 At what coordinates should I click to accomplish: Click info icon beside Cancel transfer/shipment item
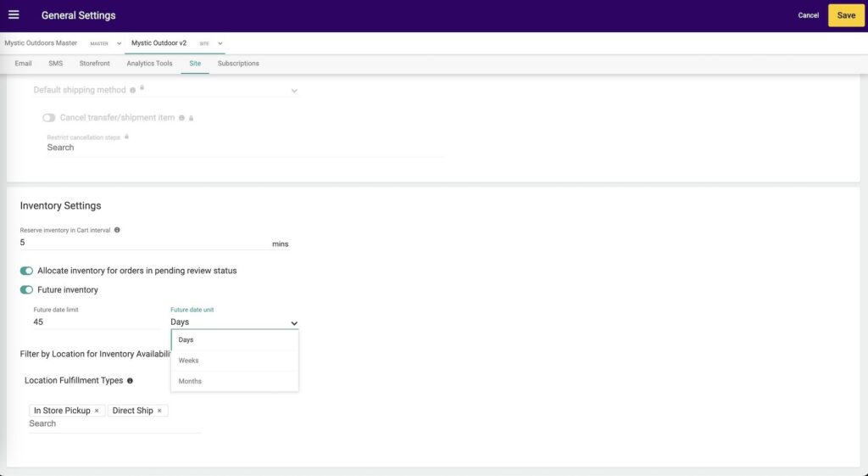[181, 118]
